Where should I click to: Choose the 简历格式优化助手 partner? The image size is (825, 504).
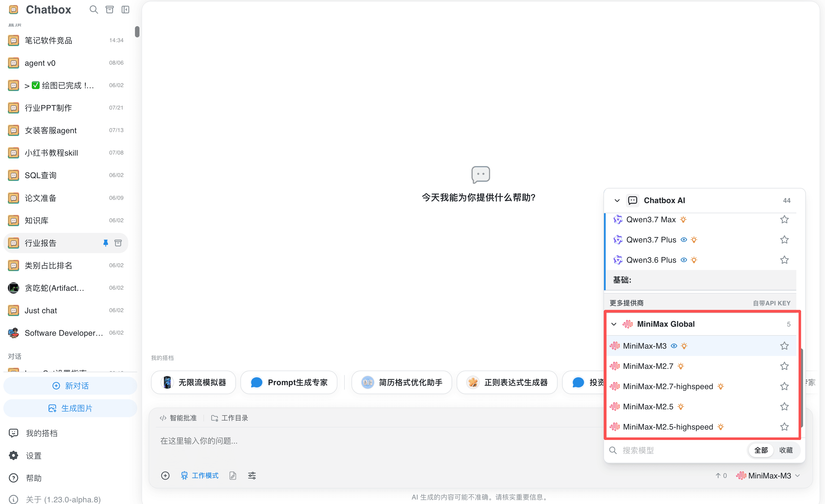[402, 382]
